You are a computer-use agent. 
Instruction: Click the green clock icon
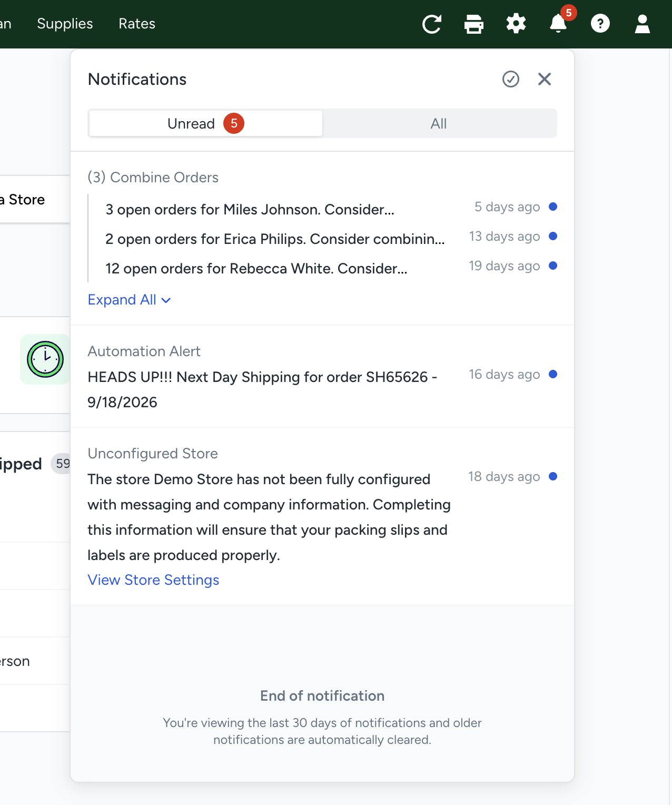[45, 359]
